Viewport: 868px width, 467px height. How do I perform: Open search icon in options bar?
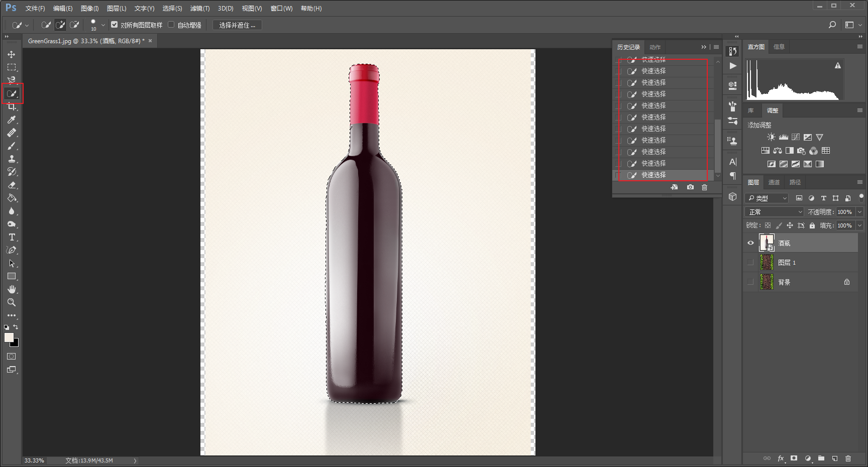coord(832,25)
